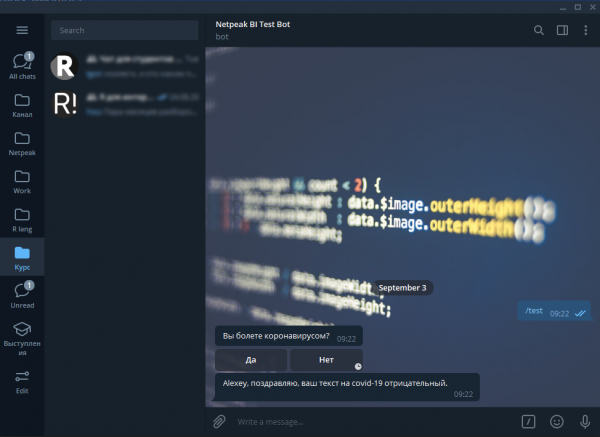Open the emoji picker
Screen dimensions: 600x437
click(x=557, y=421)
